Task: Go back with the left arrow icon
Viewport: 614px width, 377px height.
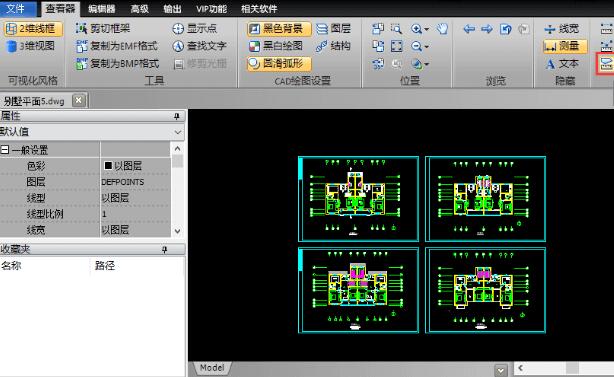Action: (469, 29)
